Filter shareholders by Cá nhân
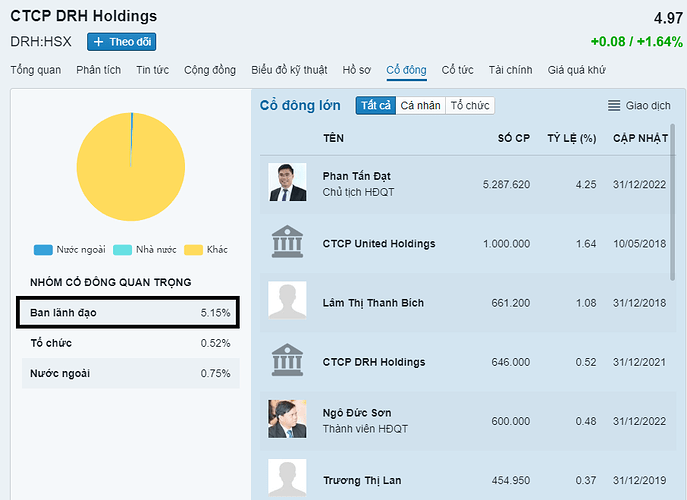Screen dimensions: 687x500 [x=420, y=106]
